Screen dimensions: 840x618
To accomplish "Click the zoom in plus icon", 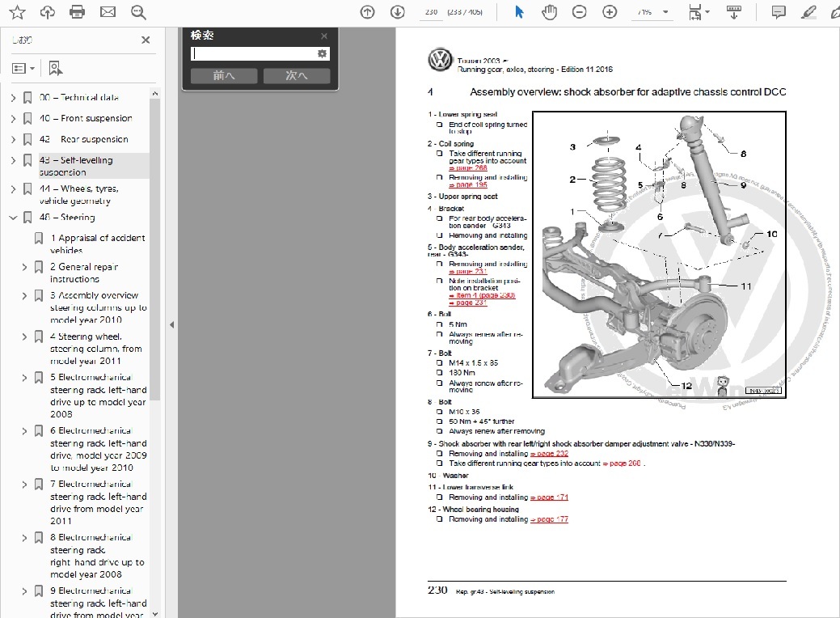I will click(x=610, y=12).
